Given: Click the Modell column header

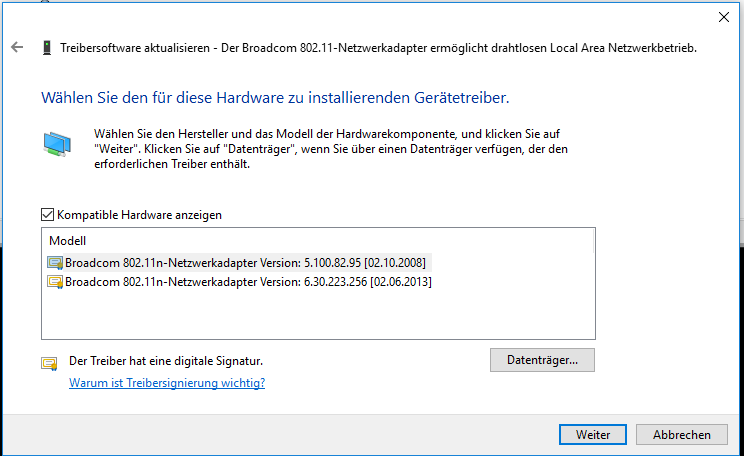Looking at the screenshot, I should pos(67,241).
